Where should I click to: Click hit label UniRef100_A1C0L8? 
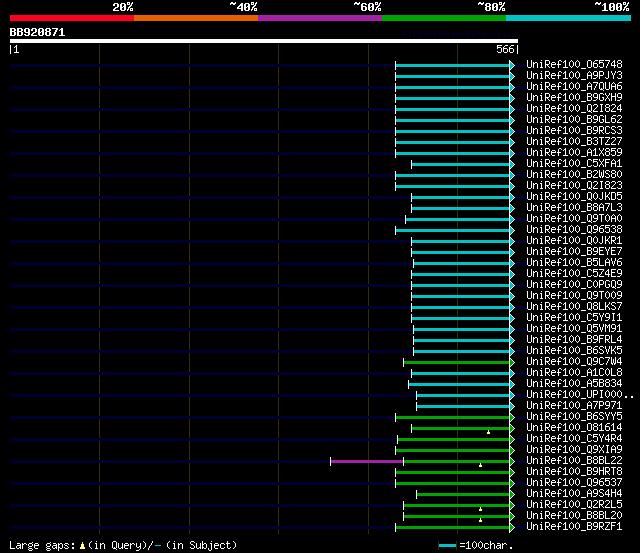click(x=574, y=373)
